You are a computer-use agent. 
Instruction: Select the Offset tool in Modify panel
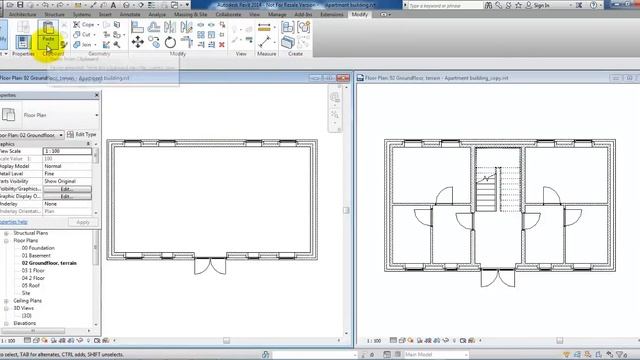click(154, 27)
